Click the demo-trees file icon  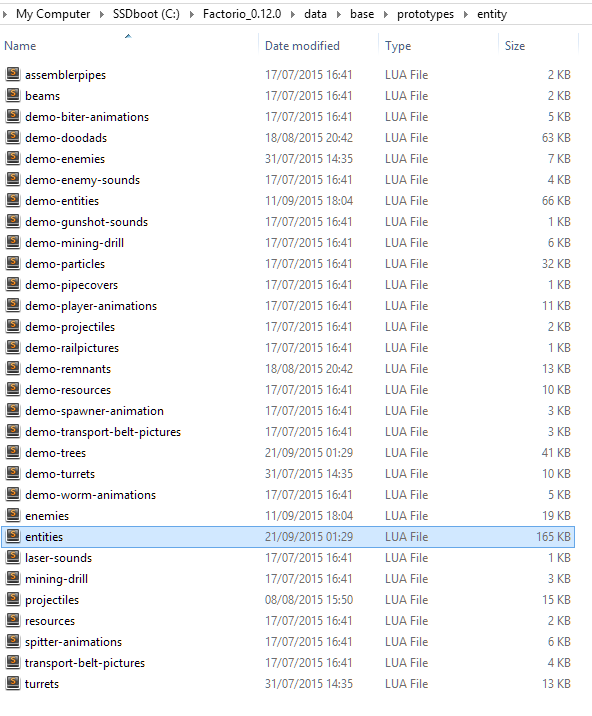pyautogui.click(x=13, y=452)
